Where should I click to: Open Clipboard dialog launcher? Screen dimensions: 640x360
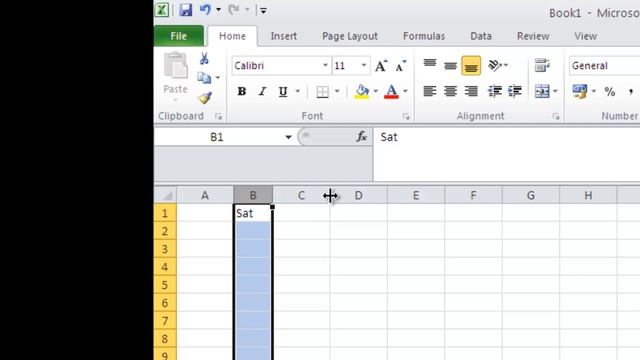tap(218, 117)
